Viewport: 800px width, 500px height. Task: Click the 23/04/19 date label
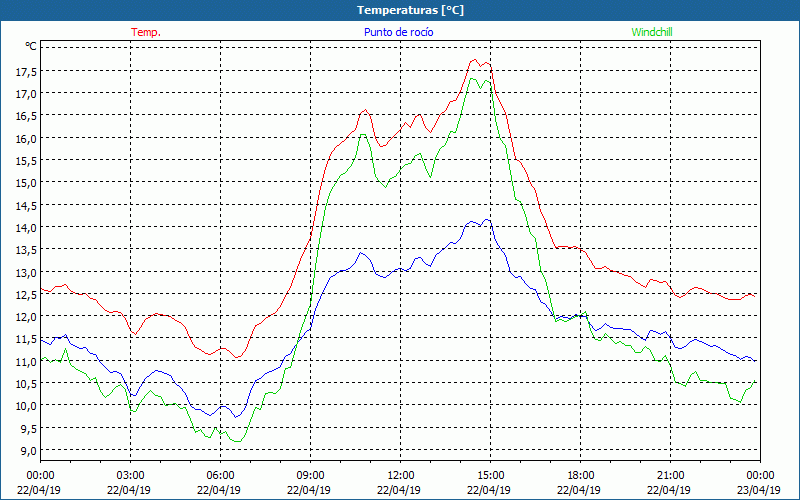[759, 490]
